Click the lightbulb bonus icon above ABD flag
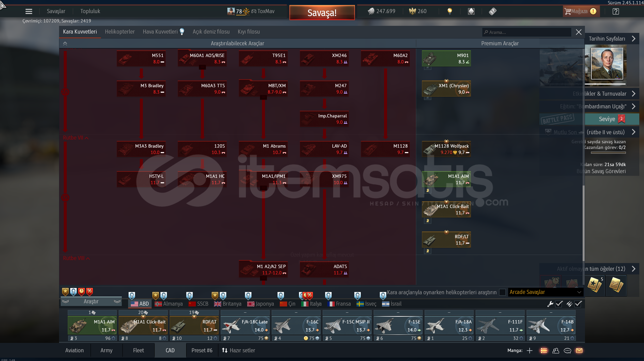 tap(132, 296)
